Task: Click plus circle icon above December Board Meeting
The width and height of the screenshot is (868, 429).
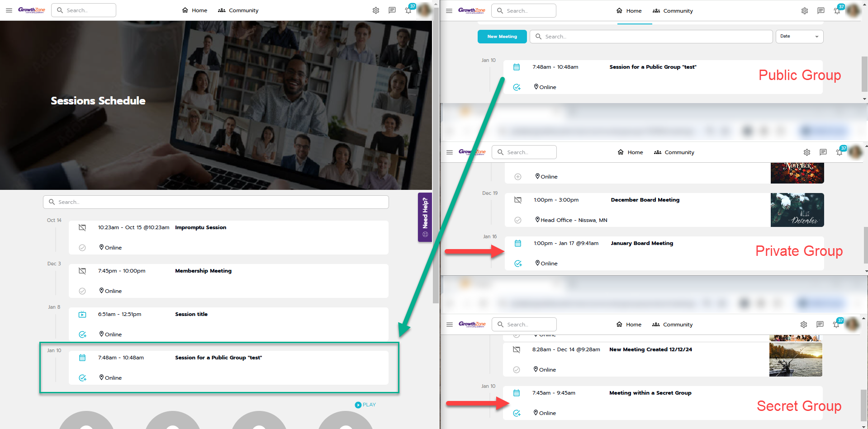Action: (518, 177)
